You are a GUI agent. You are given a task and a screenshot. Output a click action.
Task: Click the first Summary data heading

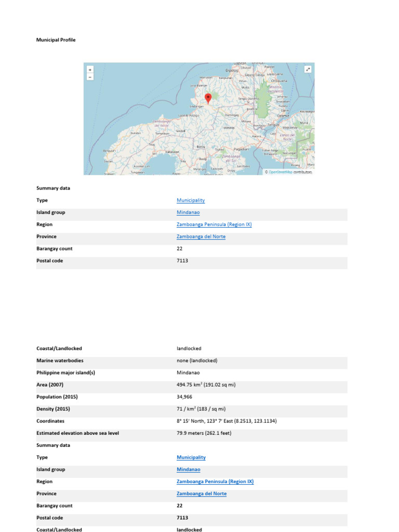pyautogui.click(x=54, y=188)
